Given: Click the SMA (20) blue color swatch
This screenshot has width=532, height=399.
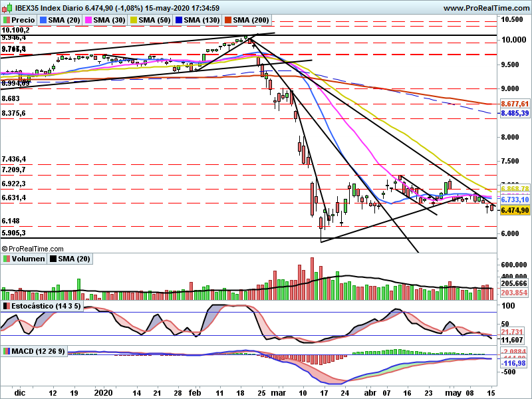Looking at the screenshot, I should tap(43, 21).
